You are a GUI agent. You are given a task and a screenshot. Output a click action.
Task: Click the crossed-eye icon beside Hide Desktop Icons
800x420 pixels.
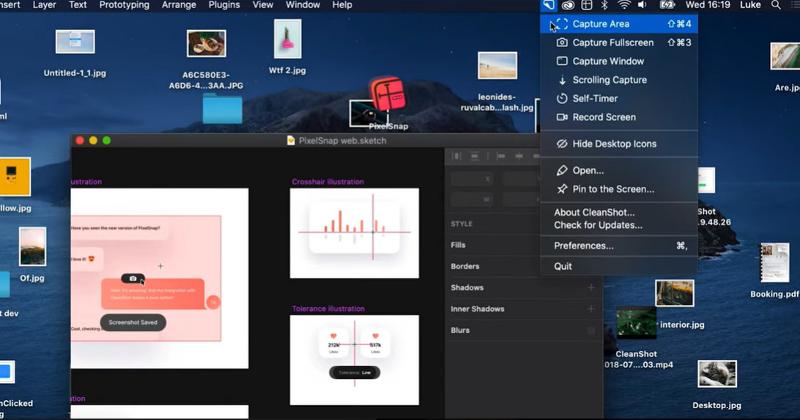click(x=562, y=144)
